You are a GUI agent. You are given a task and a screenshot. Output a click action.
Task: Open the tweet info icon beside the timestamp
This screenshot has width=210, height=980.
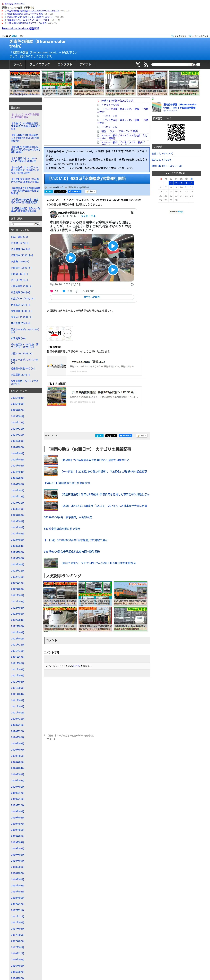click(x=132, y=284)
